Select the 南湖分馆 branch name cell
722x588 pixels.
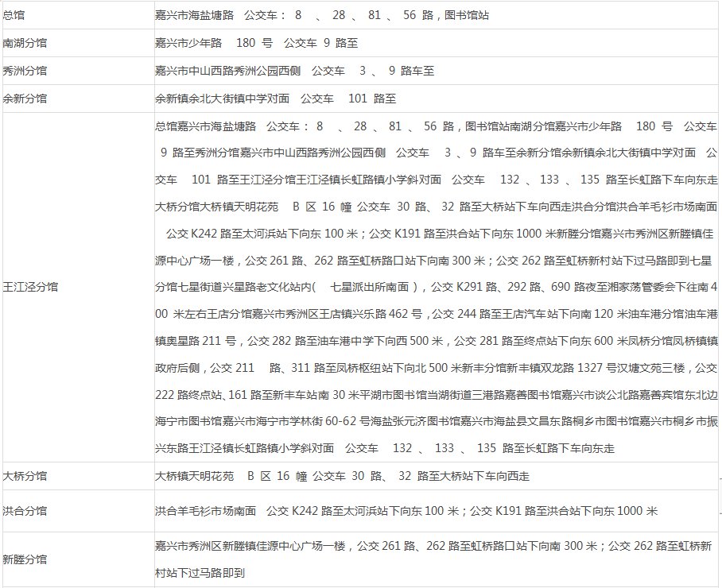(25, 43)
